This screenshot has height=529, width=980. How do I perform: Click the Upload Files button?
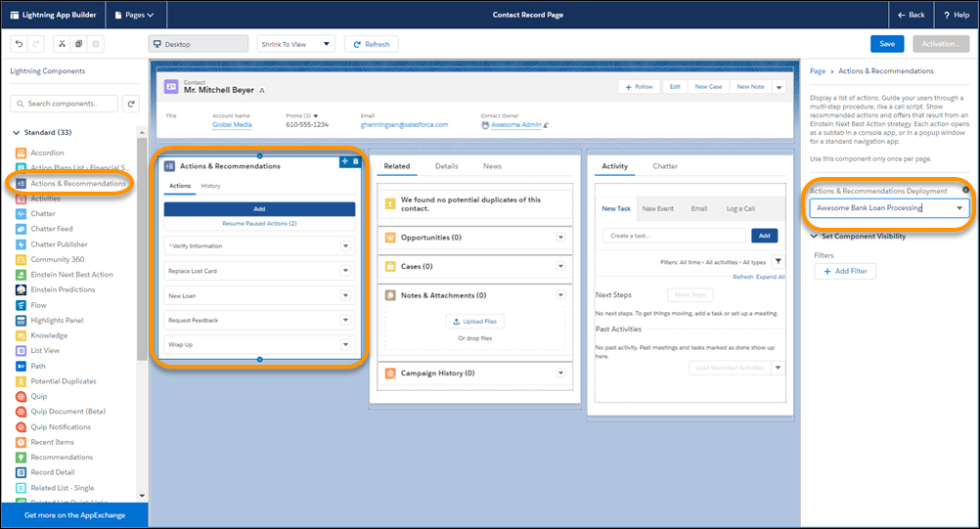(x=475, y=321)
